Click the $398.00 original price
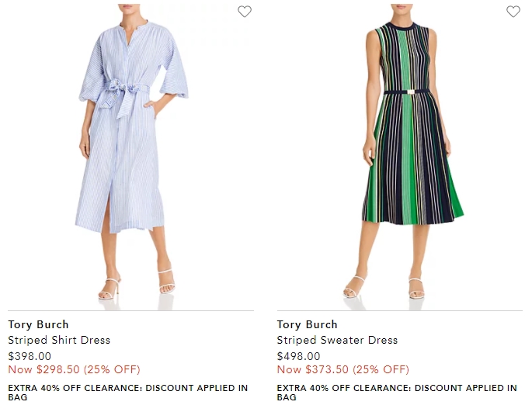The height and width of the screenshot is (412, 532). click(30, 356)
